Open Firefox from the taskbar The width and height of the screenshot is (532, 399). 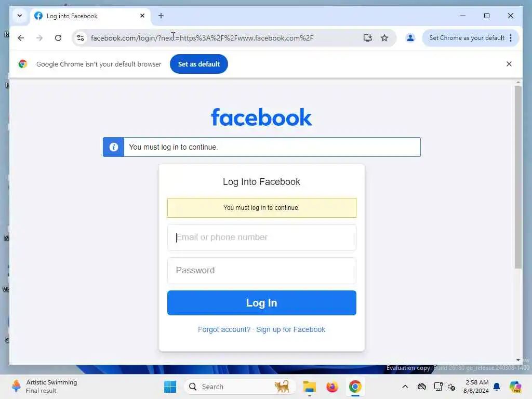coord(332,387)
